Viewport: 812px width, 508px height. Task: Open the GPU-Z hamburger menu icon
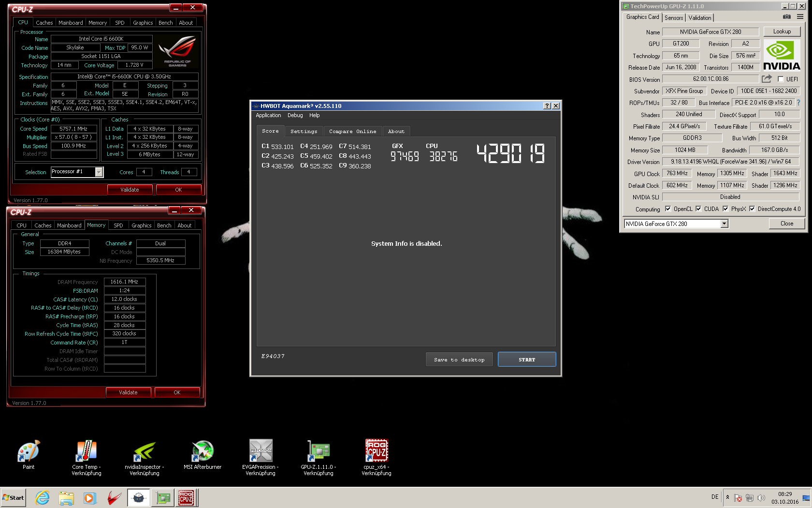pos(800,17)
